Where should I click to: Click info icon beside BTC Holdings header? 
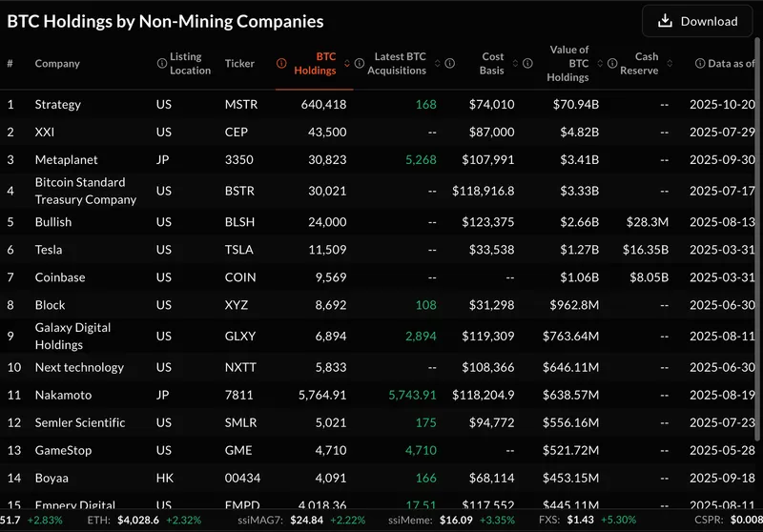[281, 64]
